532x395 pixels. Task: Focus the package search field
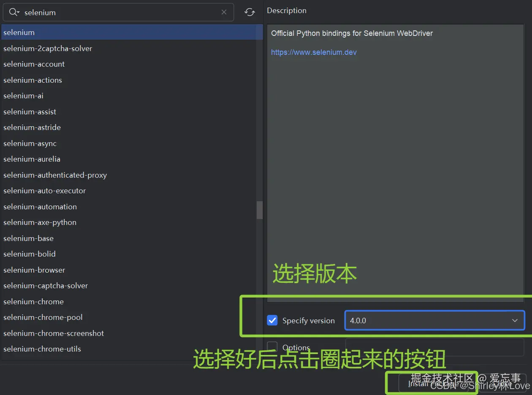point(118,12)
